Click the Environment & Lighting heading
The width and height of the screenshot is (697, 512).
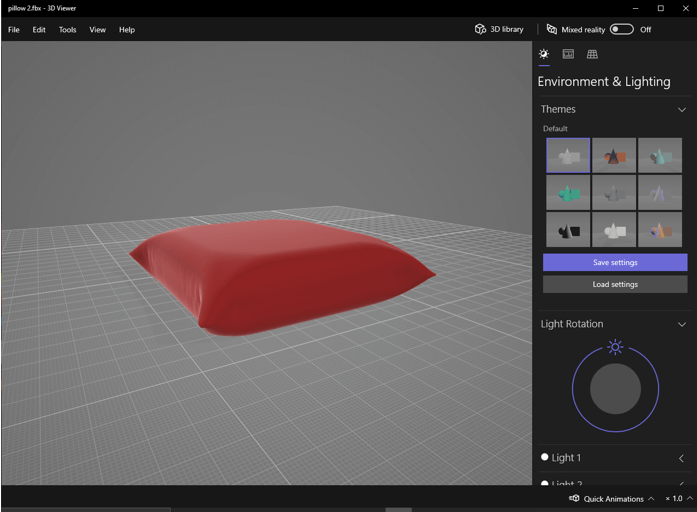click(604, 82)
